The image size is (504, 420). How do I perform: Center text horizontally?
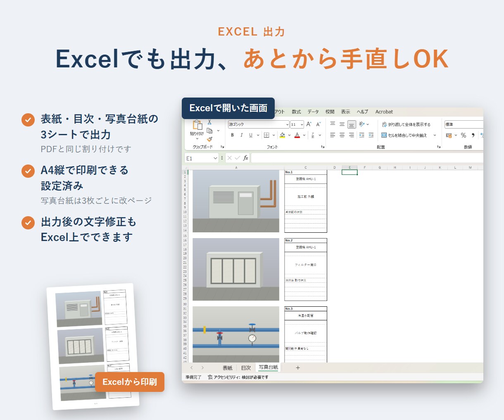point(342,135)
